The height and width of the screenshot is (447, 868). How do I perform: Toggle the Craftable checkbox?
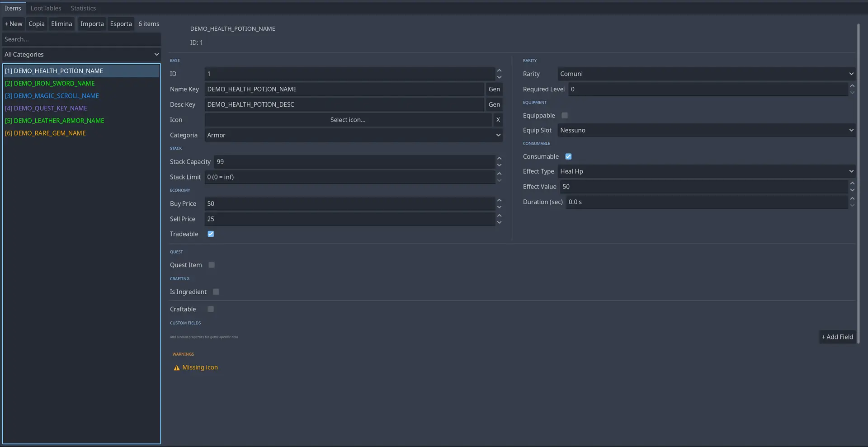coord(210,309)
